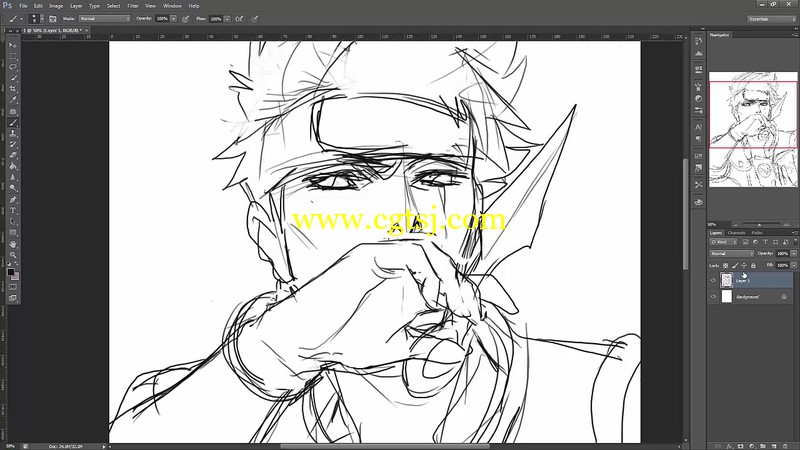Image resolution: width=800 pixels, height=450 pixels.
Task: Toggle lock image pixels brush icon
Action: point(735,265)
